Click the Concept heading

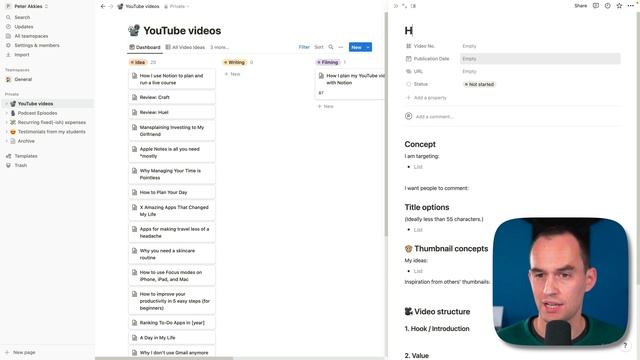click(420, 144)
